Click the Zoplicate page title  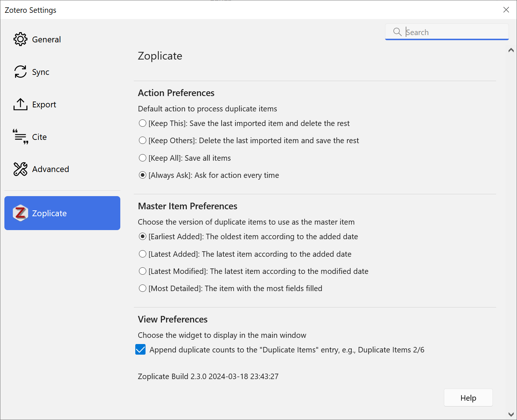point(160,56)
